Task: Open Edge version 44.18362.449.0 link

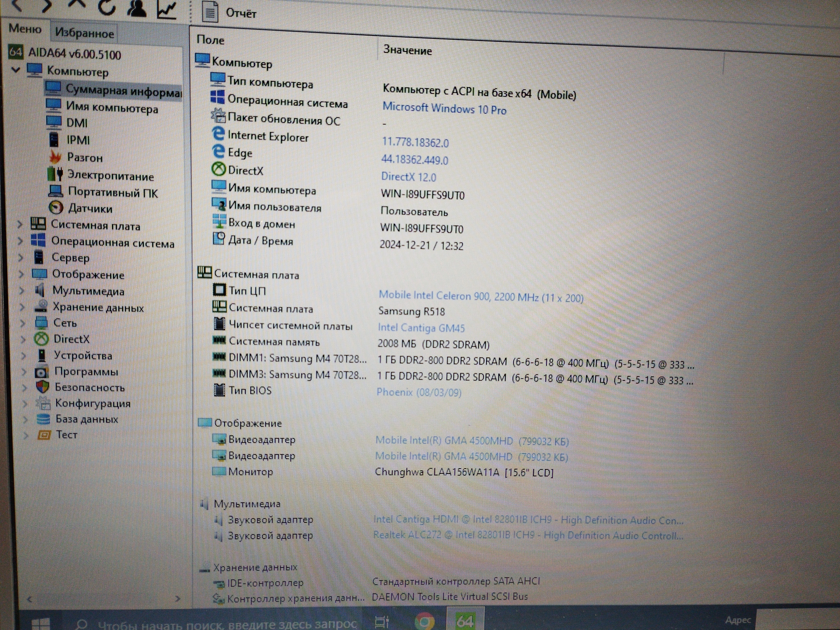Action: (x=415, y=160)
